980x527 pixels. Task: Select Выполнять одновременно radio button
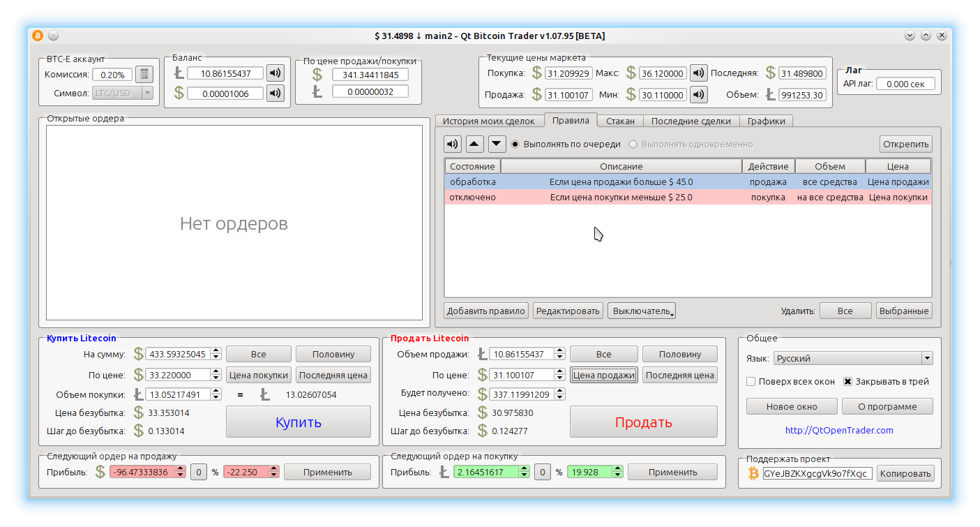point(633,144)
